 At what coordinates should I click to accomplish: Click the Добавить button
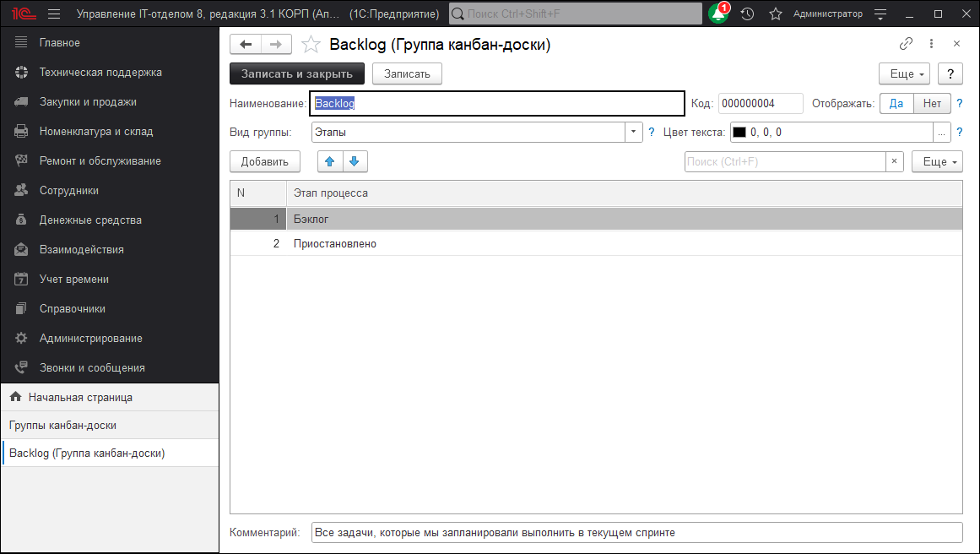[264, 161]
